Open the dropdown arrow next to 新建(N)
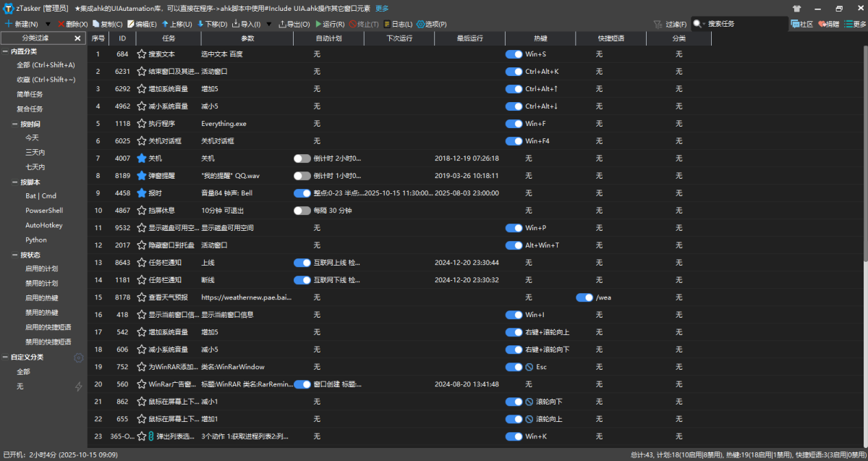This screenshot has width=868, height=461. tap(48, 24)
